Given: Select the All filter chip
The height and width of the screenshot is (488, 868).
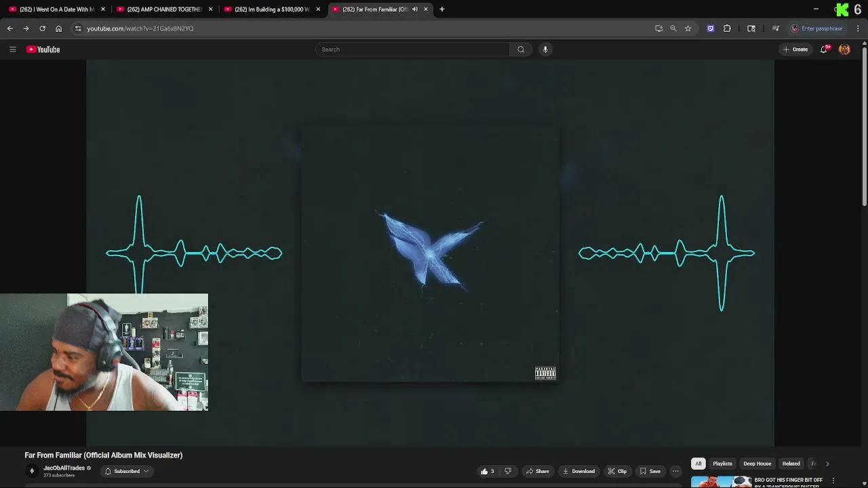Looking at the screenshot, I should pos(698,464).
